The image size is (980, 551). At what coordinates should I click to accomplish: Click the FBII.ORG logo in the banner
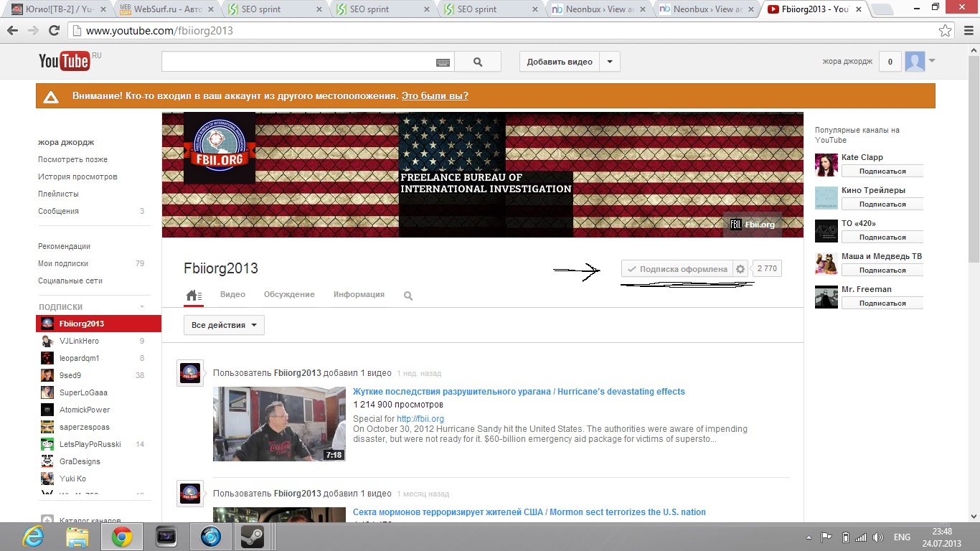pyautogui.click(x=219, y=147)
